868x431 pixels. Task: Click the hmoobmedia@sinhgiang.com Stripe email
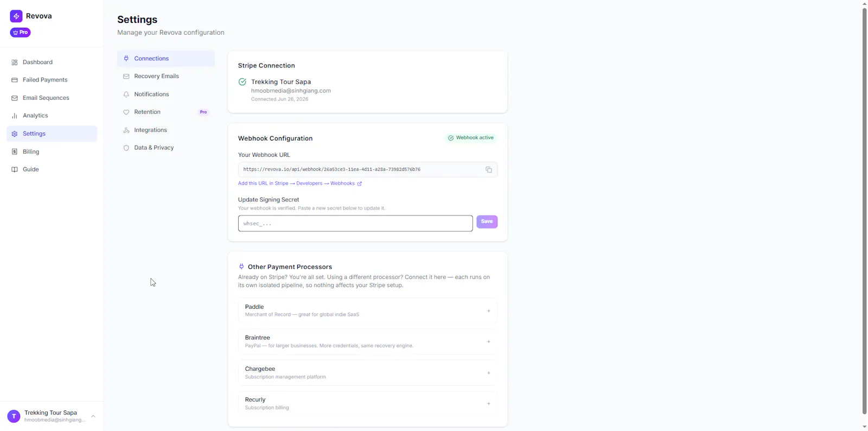tap(291, 91)
